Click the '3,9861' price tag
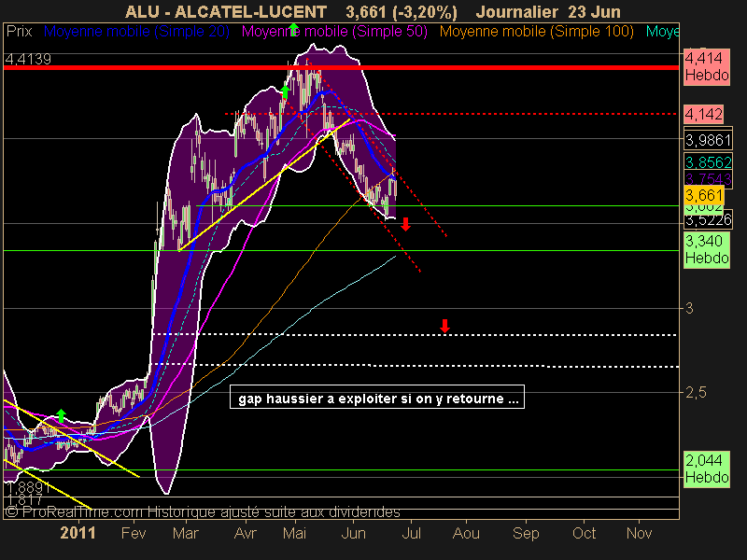 (708, 140)
